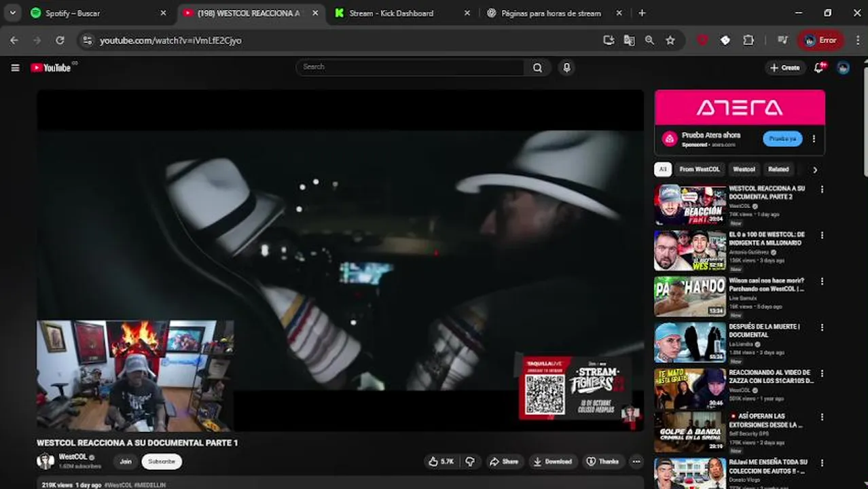Open the Create menu button

click(x=785, y=67)
